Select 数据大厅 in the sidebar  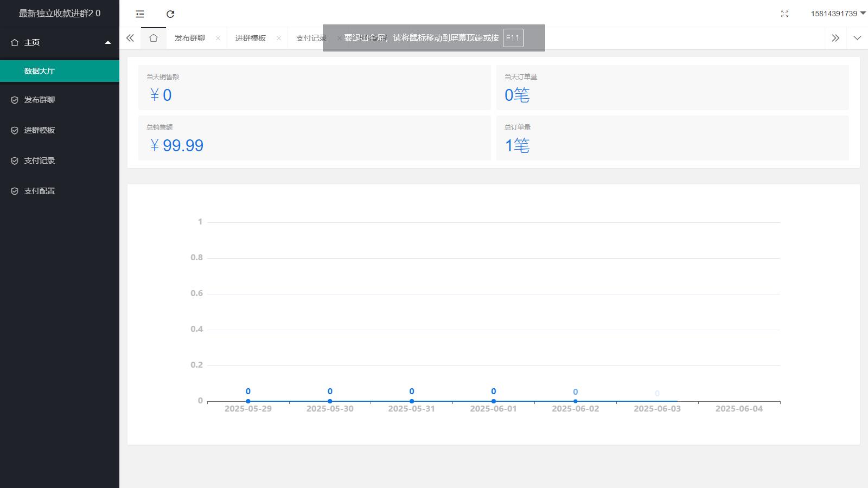click(40, 71)
